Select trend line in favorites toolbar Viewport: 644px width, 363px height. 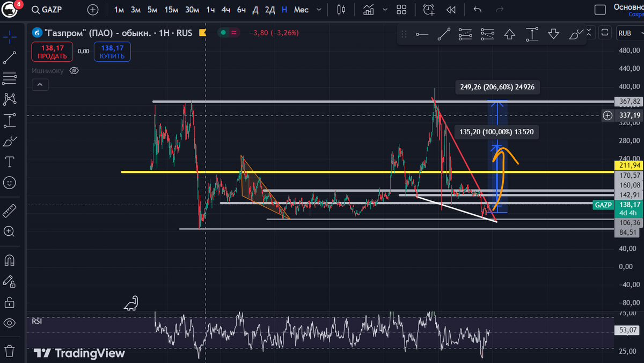[x=444, y=34]
